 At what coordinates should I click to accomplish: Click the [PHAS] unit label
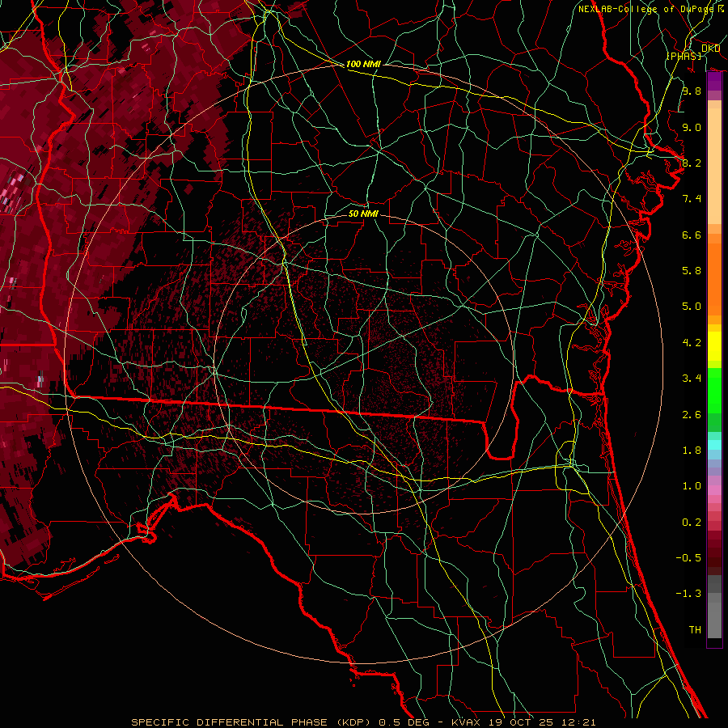coord(684,56)
